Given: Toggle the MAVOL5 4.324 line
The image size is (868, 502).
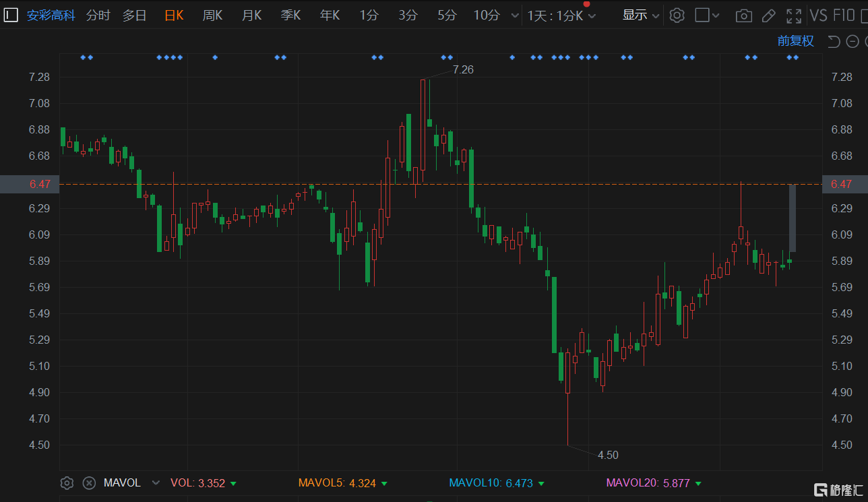Looking at the screenshot, I should pyautogui.click(x=343, y=483).
